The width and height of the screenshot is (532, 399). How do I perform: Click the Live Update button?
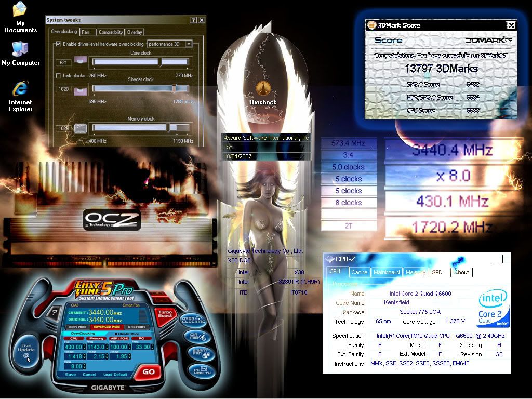click(26, 351)
